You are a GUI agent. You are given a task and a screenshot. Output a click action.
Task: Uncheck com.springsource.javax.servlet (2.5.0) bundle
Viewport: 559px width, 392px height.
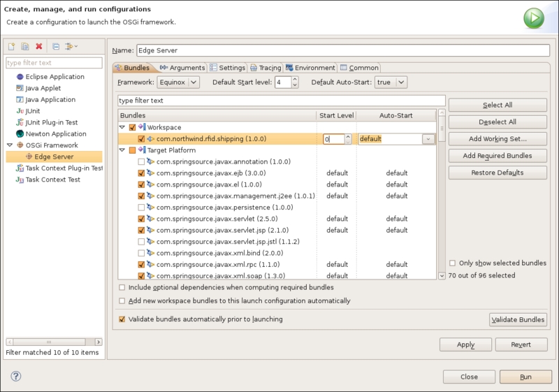tap(141, 219)
